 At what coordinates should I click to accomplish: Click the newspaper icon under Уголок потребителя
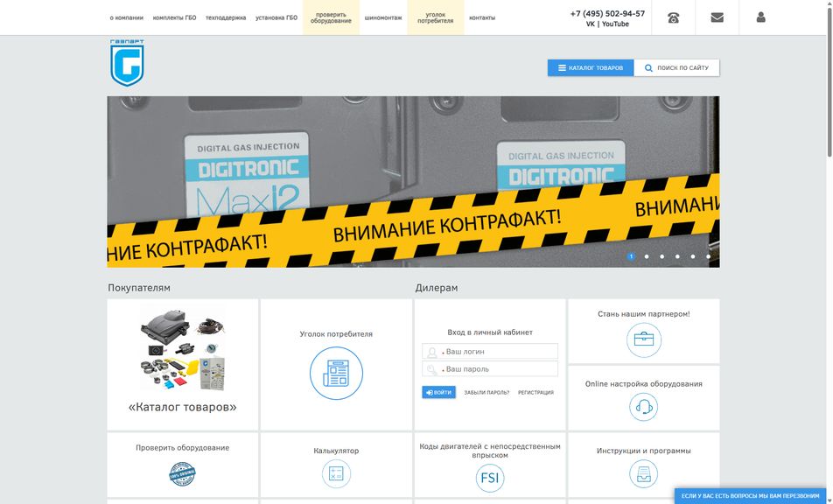click(x=336, y=373)
